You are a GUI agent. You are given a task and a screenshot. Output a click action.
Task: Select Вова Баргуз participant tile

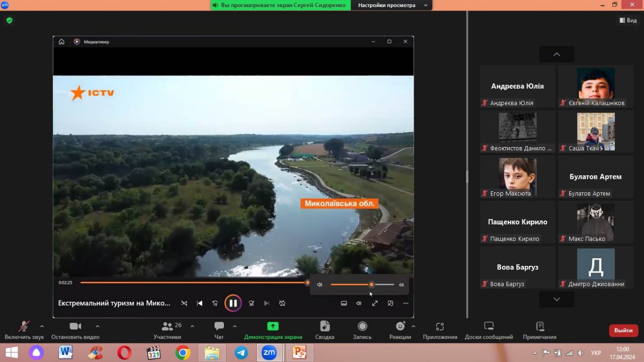point(517,267)
